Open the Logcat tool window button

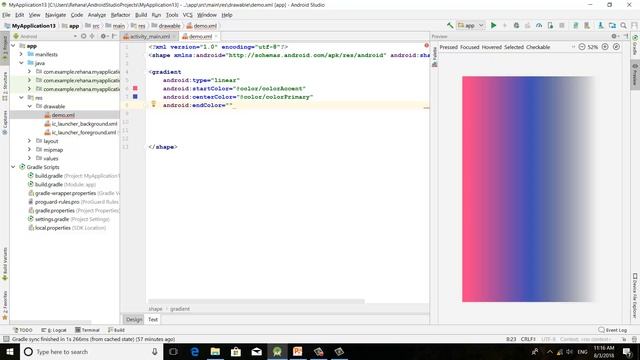(x=54, y=330)
